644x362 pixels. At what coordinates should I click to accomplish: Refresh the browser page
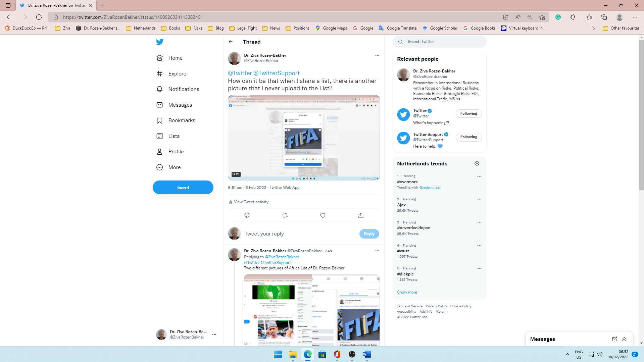(39, 17)
